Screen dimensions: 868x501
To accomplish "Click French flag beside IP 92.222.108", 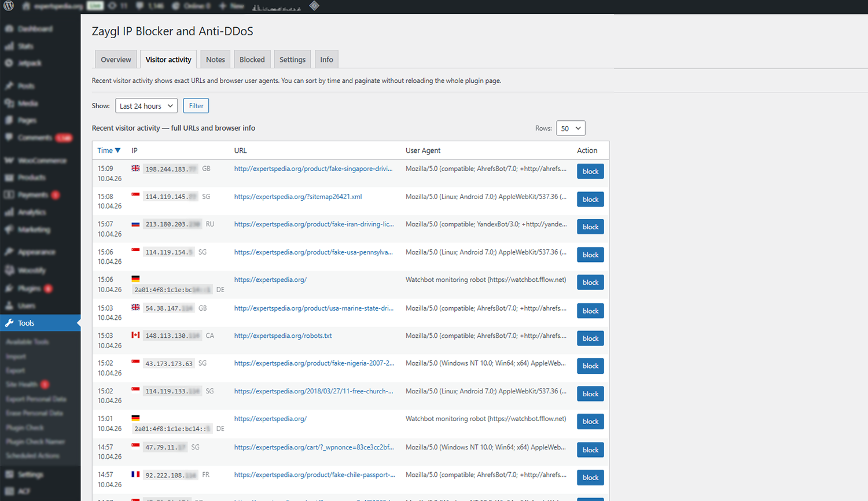I will [x=135, y=474].
